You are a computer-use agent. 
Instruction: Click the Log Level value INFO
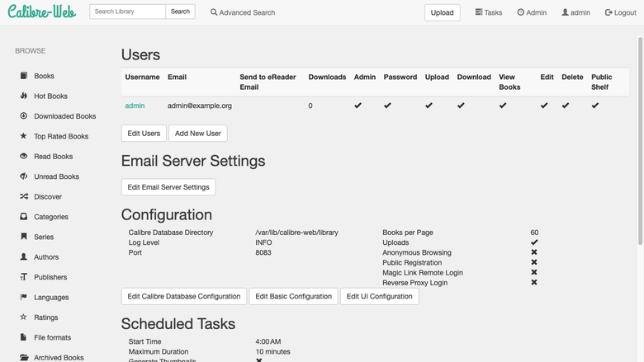[263, 242]
